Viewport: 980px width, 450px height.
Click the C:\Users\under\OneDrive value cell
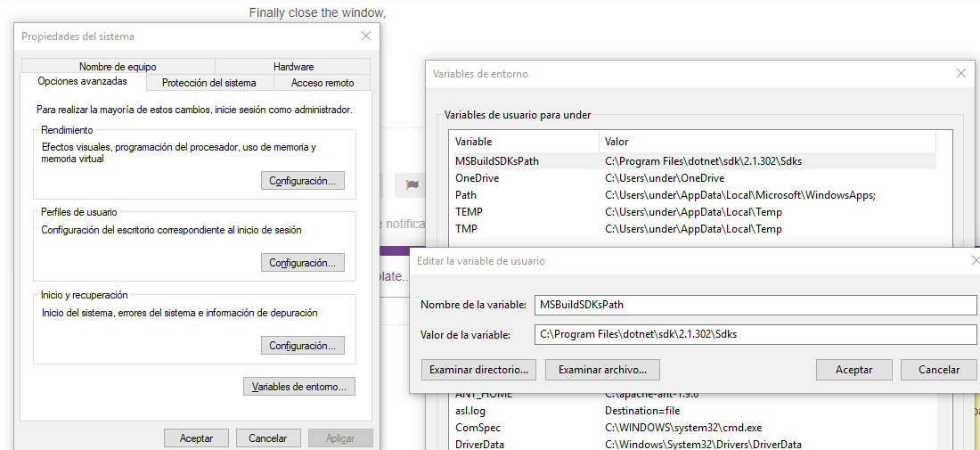[665, 178]
